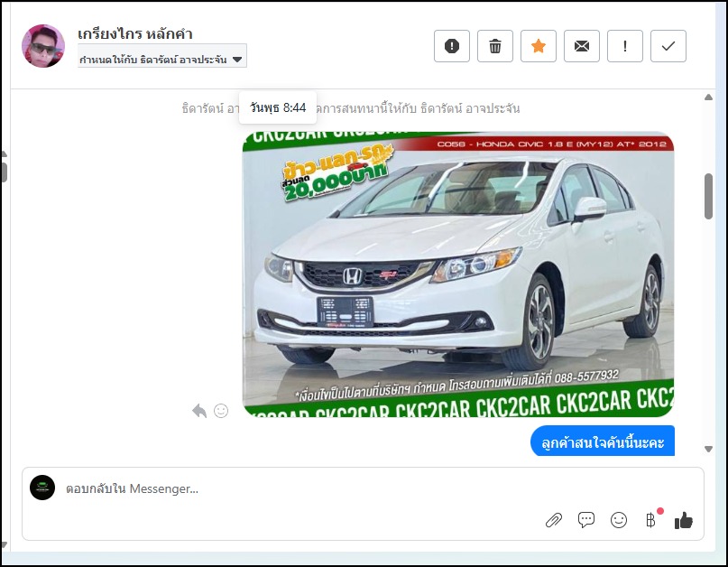Open saved replies speech bubble icon
Viewport: 728px width, 567px height.
586,519
